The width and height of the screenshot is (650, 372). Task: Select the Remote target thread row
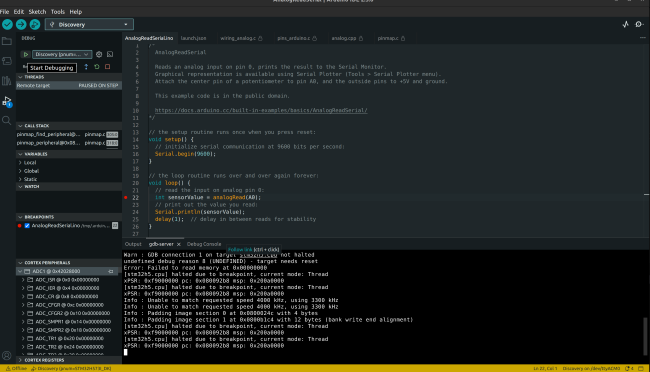tap(69, 85)
